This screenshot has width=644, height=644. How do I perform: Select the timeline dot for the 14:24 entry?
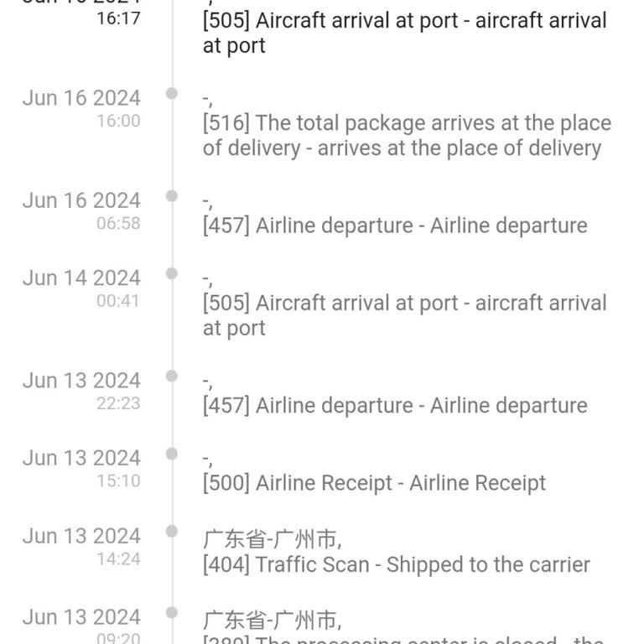click(172, 531)
